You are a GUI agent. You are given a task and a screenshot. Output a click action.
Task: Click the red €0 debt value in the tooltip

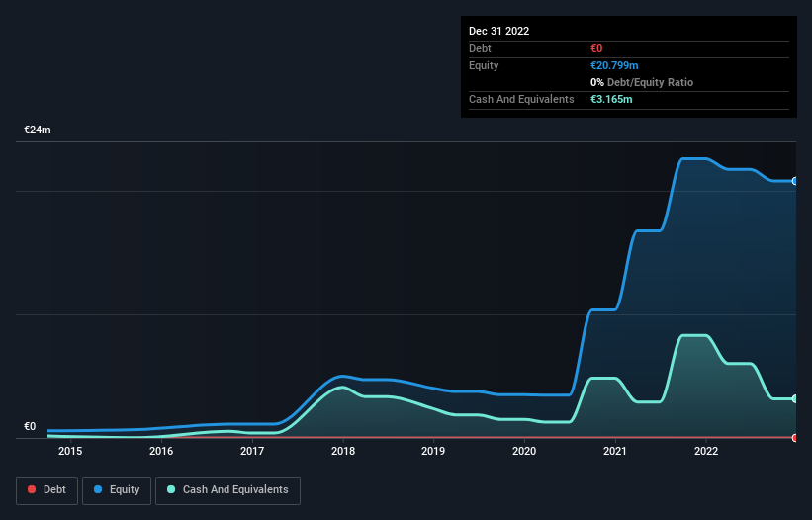click(596, 48)
